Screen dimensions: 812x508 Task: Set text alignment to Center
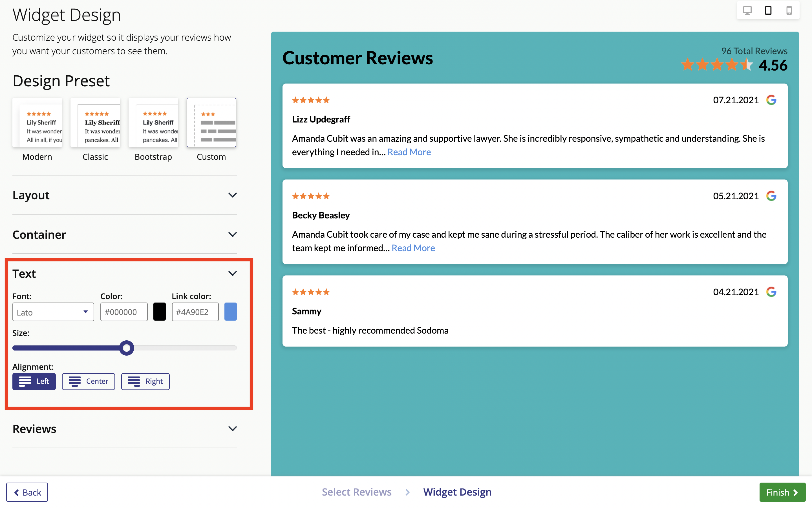(89, 381)
